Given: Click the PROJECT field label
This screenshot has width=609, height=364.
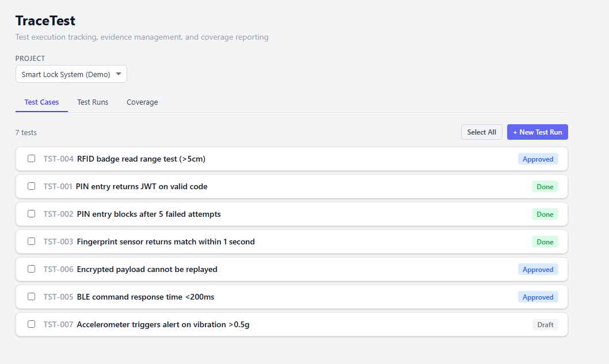Looking at the screenshot, I should (x=31, y=58).
